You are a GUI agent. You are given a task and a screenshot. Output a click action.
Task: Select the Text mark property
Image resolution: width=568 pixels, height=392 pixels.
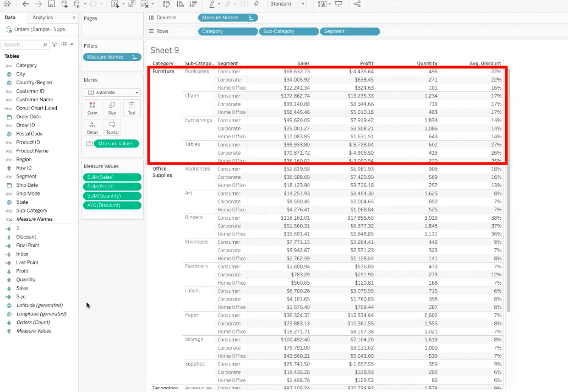pyautogui.click(x=132, y=107)
